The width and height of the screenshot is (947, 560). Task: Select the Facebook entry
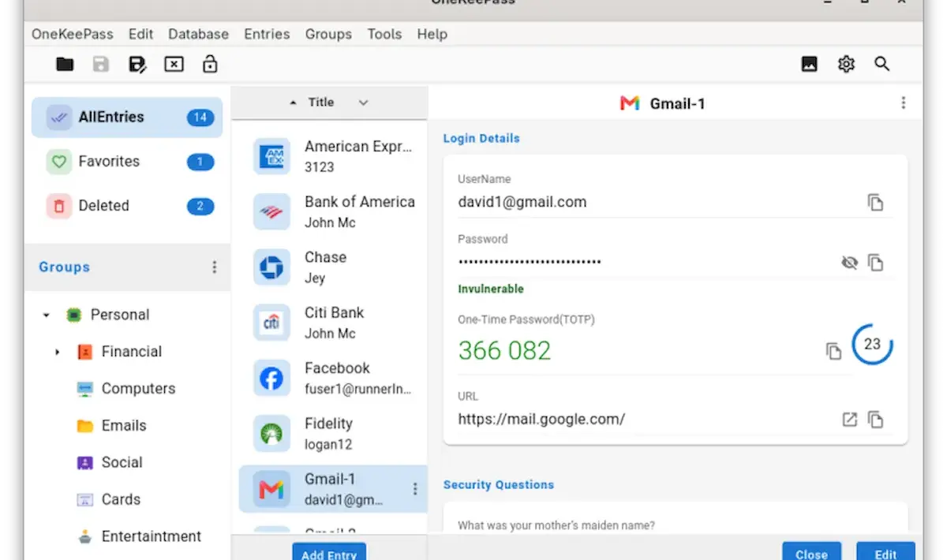[332, 378]
